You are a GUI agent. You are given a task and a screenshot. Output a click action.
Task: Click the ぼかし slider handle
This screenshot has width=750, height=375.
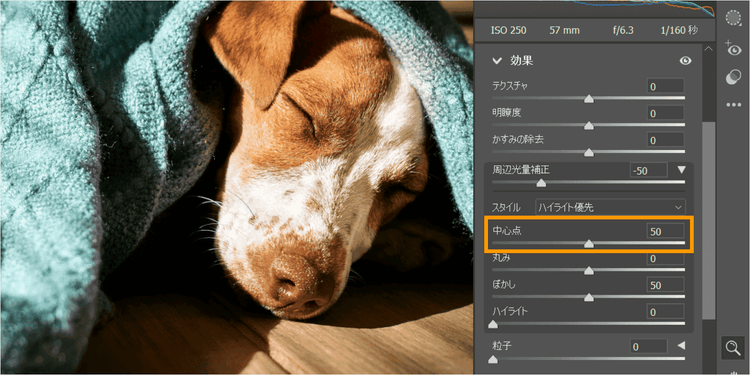589,298
